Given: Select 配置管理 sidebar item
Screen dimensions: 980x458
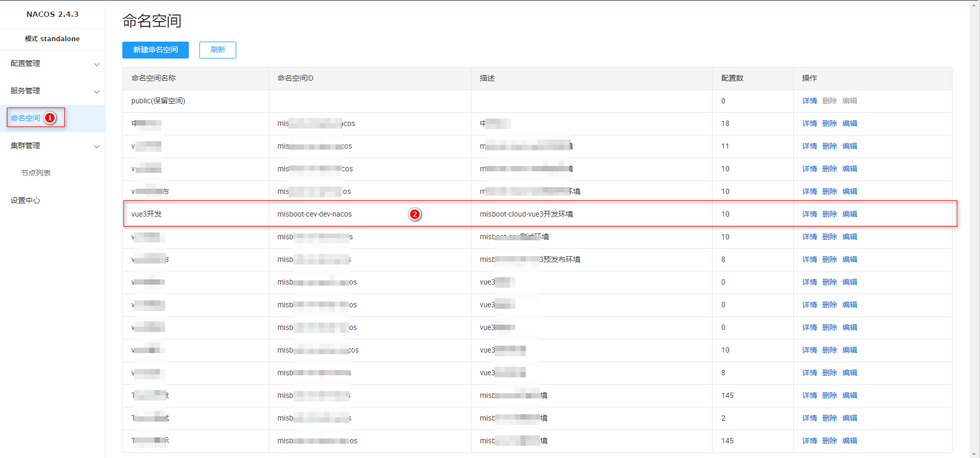Looking at the screenshot, I should click(25, 63).
